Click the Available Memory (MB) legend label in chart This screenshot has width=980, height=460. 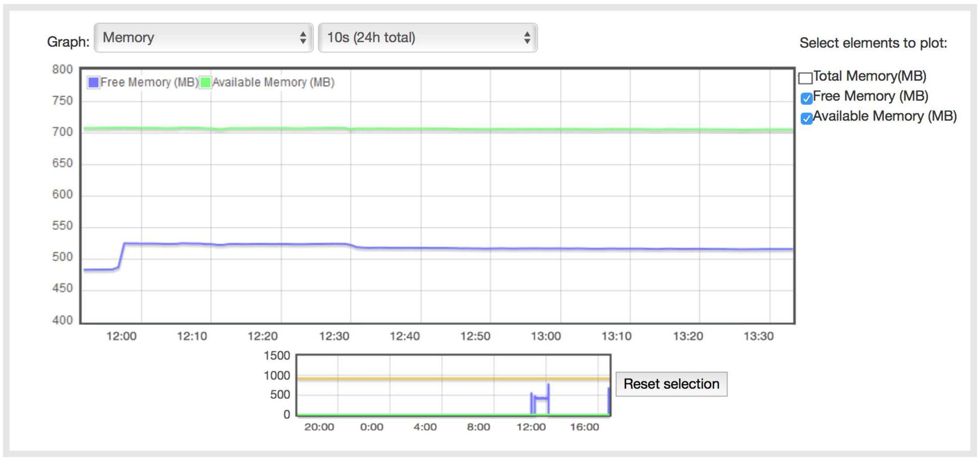(273, 82)
